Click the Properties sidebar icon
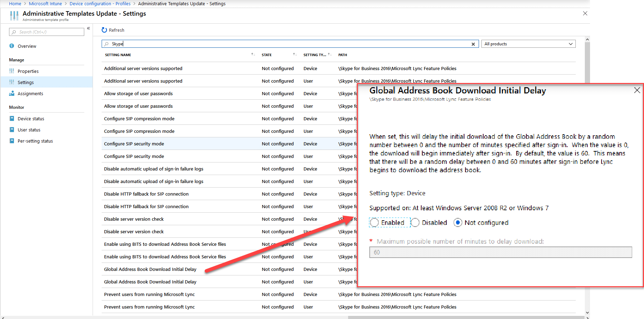 click(x=12, y=71)
